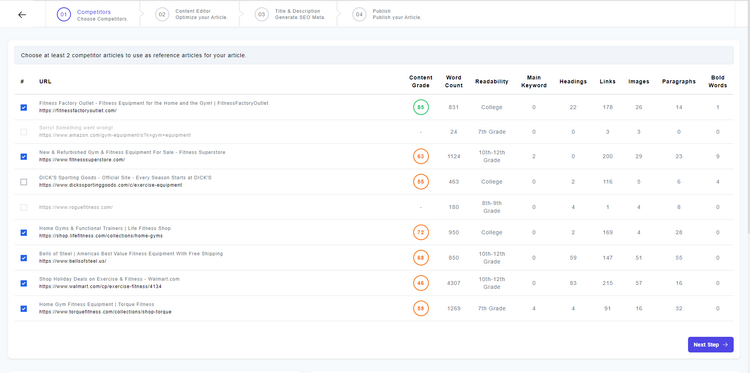Click the 68 content grade badge
The width and height of the screenshot is (750, 373).
pos(421,258)
